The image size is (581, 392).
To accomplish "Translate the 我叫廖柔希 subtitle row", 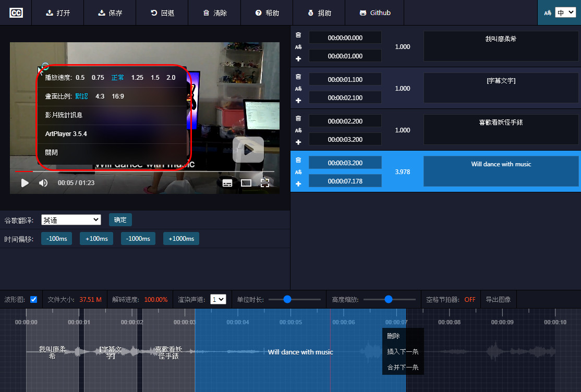I will pos(298,47).
